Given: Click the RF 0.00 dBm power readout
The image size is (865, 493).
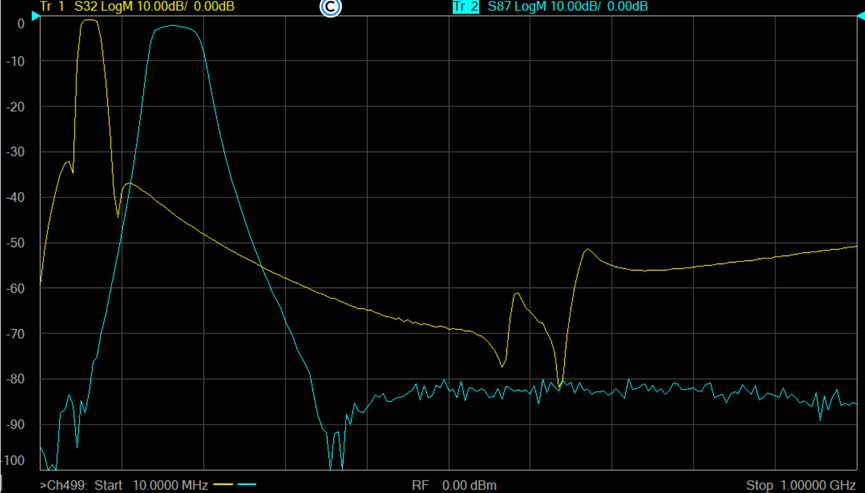Looking at the screenshot, I should coord(454,485).
